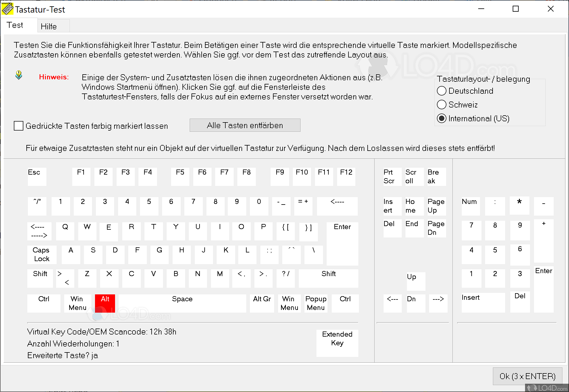Click the > < key beside left Shift

65,278
